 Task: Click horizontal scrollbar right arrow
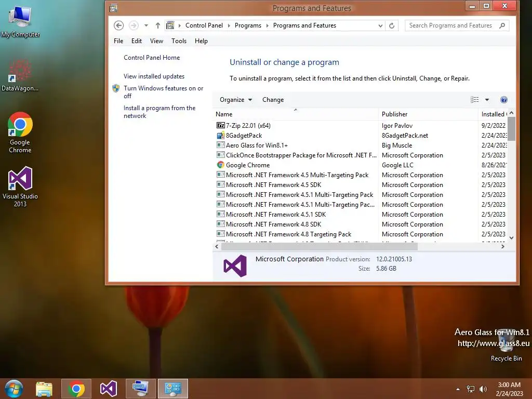pos(503,247)
